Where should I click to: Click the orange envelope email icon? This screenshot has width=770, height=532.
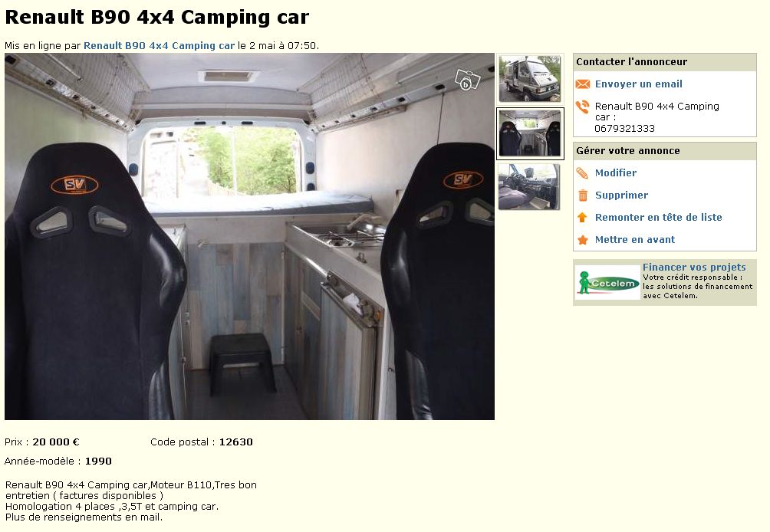pos(582,84)
